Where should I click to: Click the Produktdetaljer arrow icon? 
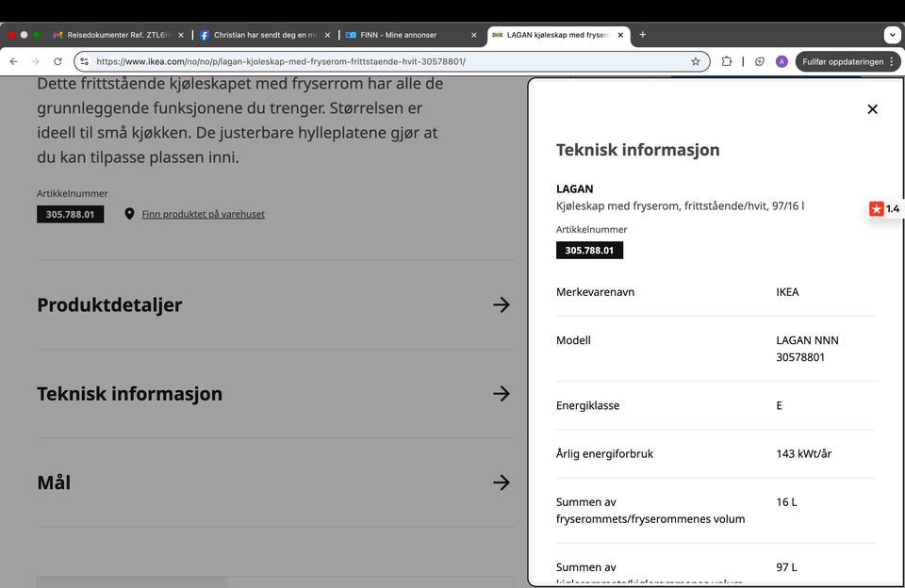[x=502, y=304]
